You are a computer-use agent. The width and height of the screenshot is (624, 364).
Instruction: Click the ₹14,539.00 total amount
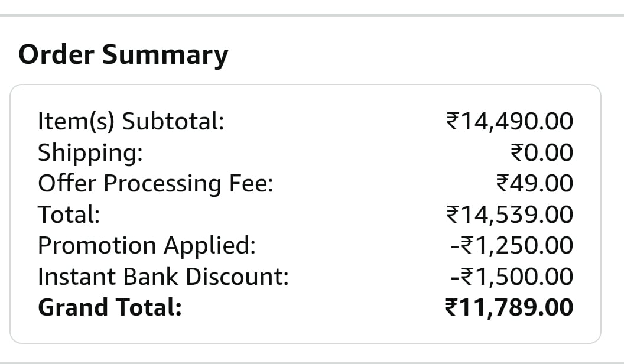click(509, 214)
